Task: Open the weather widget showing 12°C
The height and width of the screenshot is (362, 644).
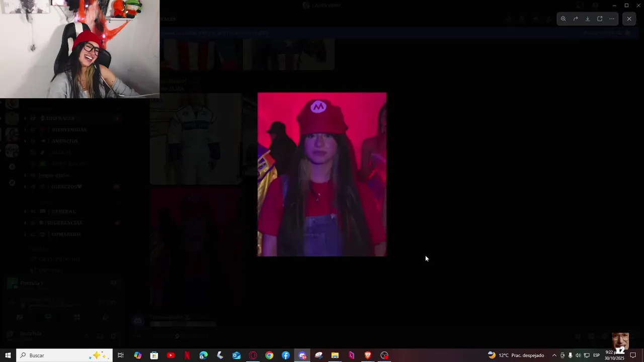Action: pyautogui.click(x=516, y=355)
